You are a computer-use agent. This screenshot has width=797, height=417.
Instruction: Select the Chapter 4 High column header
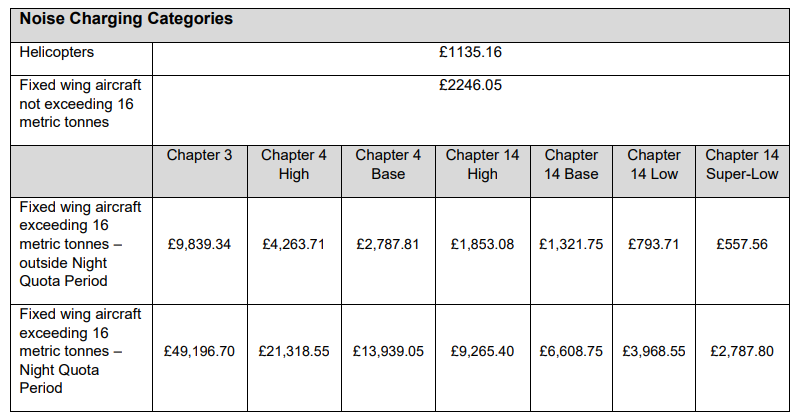click(x=294, y=164)
